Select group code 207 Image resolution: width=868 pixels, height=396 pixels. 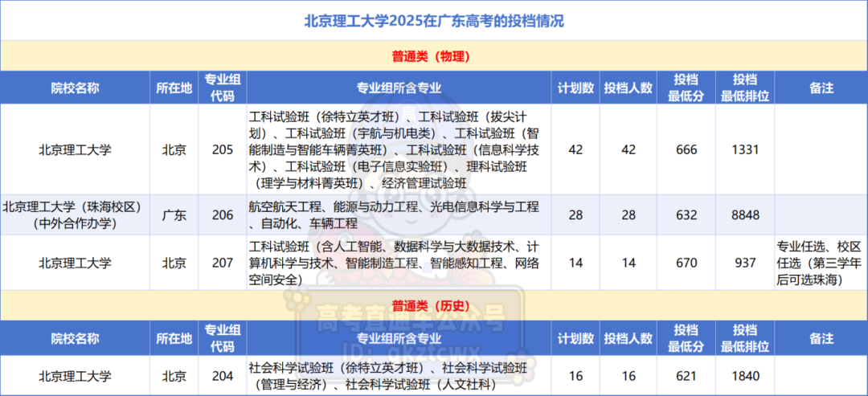(x=223, y=263)
